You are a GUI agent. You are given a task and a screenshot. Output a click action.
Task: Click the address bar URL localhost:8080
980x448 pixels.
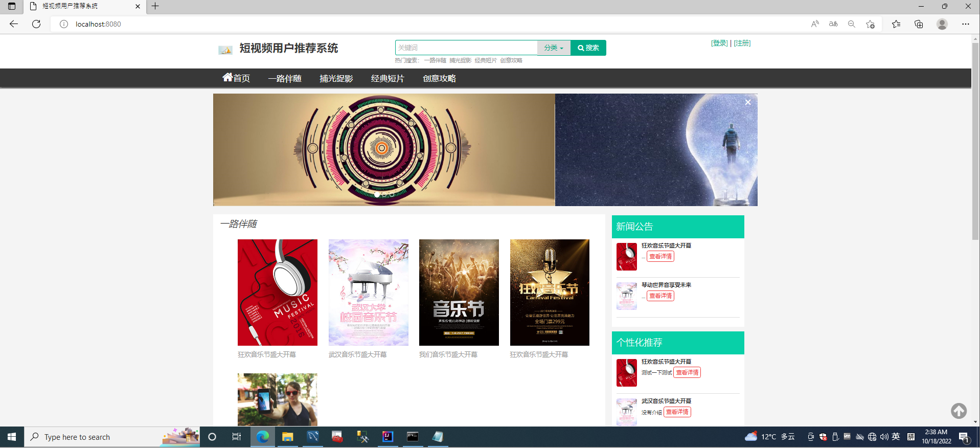pyautogui.click(x=98, y=24)
